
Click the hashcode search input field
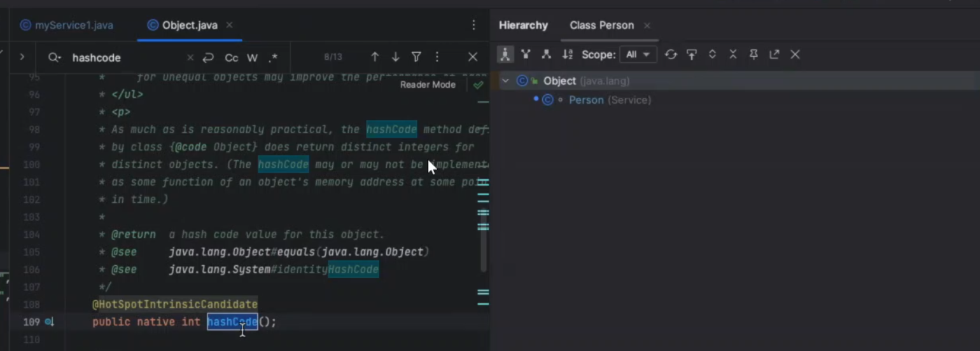(x=127, y=58)
